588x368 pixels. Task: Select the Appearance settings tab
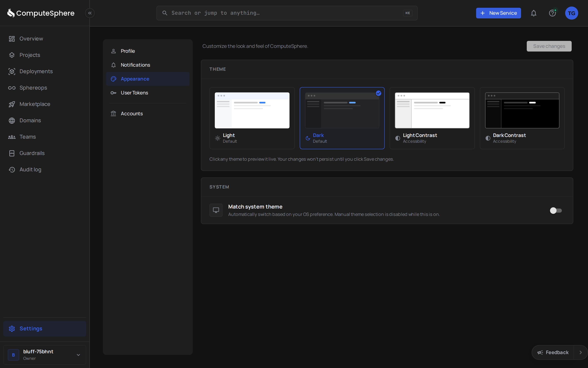click(x=148, y=79)
